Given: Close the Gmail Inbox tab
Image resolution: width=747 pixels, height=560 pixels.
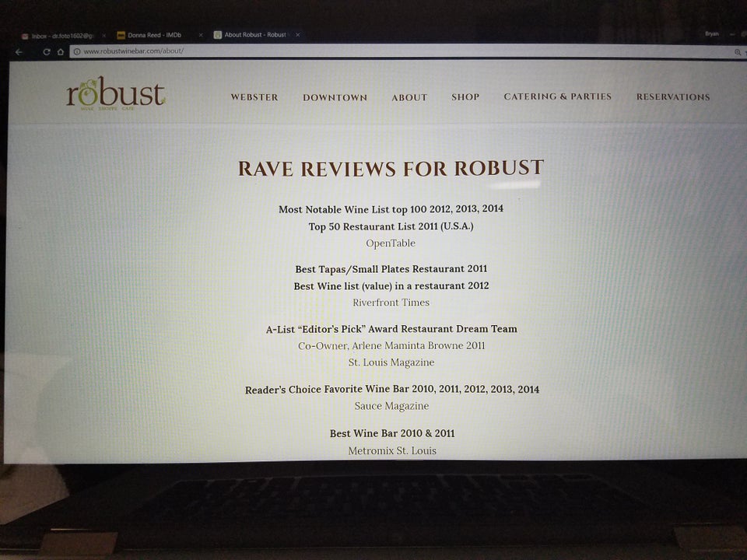Looking at the screenshot, I should [103, 35].
